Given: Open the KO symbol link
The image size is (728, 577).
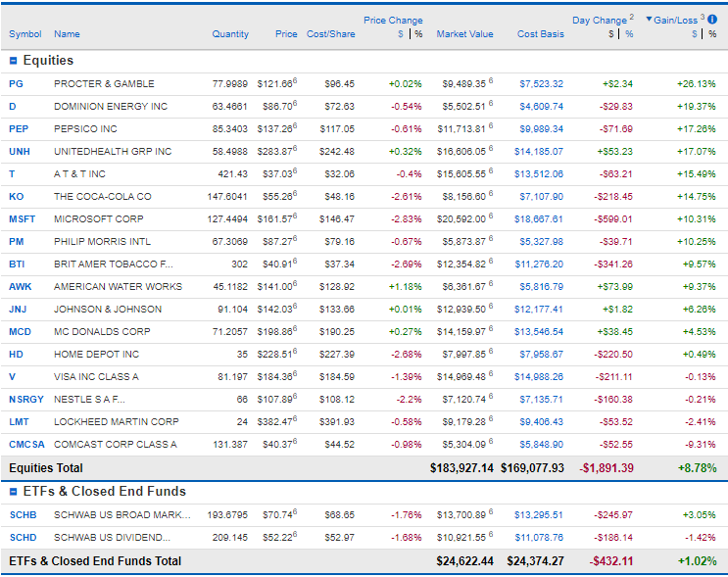Looking at the screenshot, I should [x=17, y=196].
